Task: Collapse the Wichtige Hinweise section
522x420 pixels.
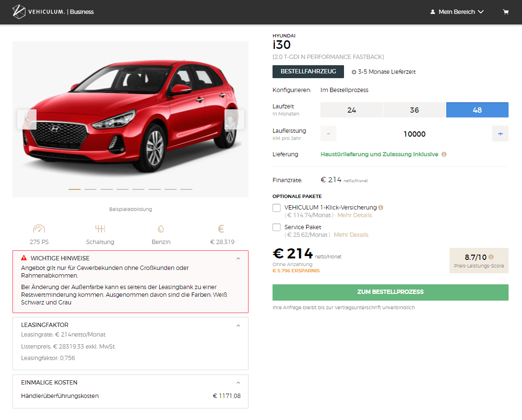Action: [x=238, y=258]
